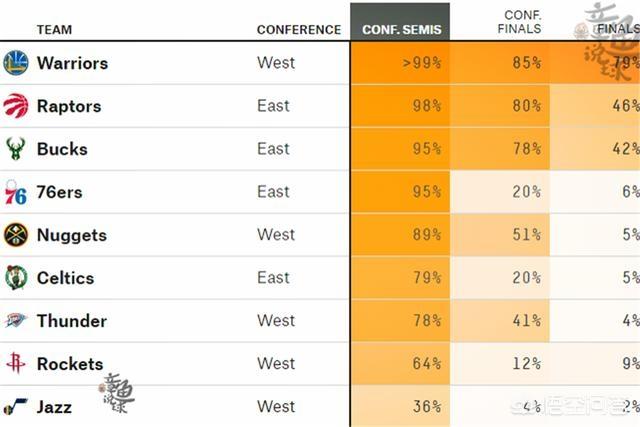This screenshot has height=427, width=640.
Task: Click the Thunder team name
Action: (71, 321)
